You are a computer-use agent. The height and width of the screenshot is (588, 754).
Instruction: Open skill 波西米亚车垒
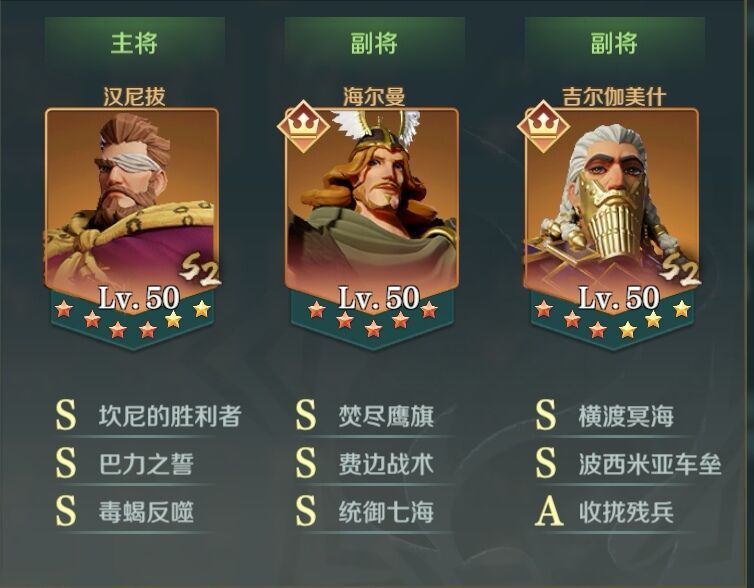click(628, 464)
